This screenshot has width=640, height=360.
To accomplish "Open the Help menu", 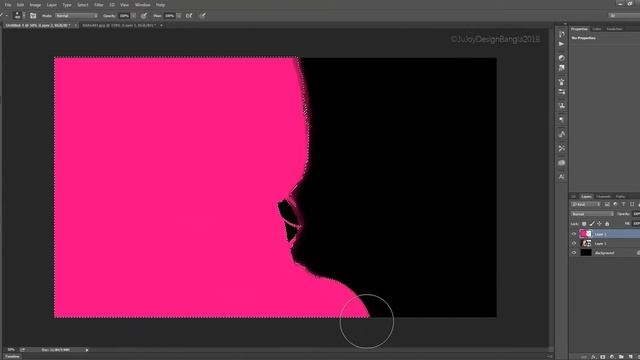I will click(x=160, y=5).
